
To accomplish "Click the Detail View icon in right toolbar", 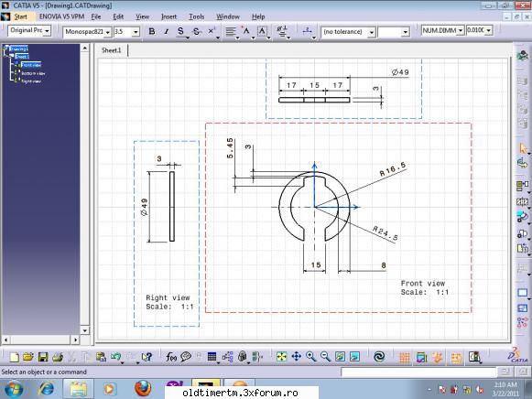I will pos(523,217).
